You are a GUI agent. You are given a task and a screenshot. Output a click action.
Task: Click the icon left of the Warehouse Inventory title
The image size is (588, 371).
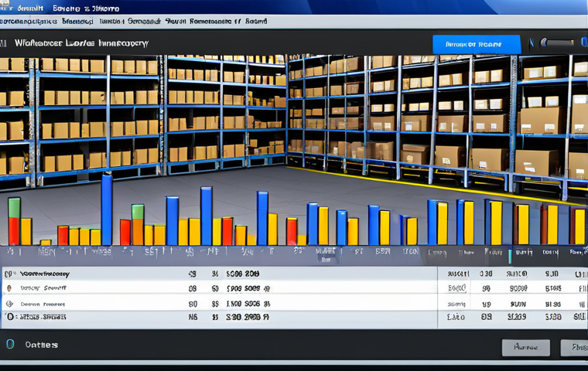[5, 44]
